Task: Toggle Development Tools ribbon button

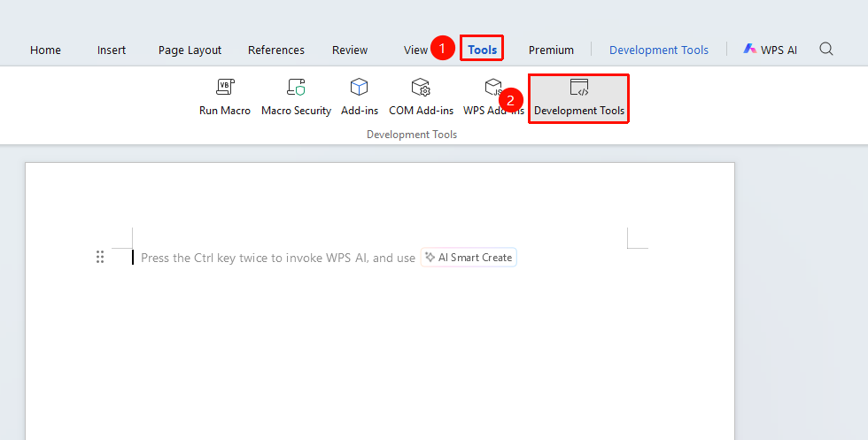Action: [x=579, y=98]
